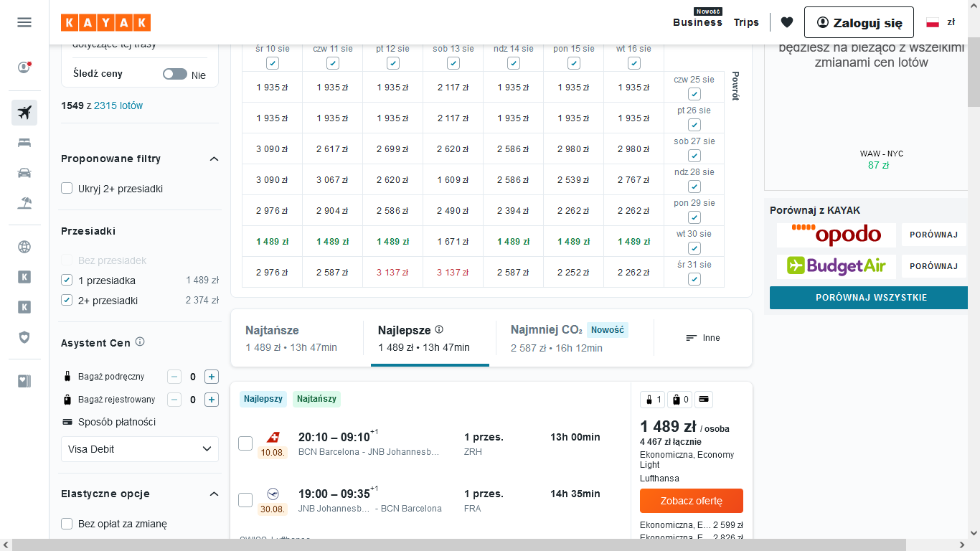Viewport: 980px width, 551px height.
Task: Uncheck the sob 13 sie departure column checkbox
Action: [x=453, y=63]
